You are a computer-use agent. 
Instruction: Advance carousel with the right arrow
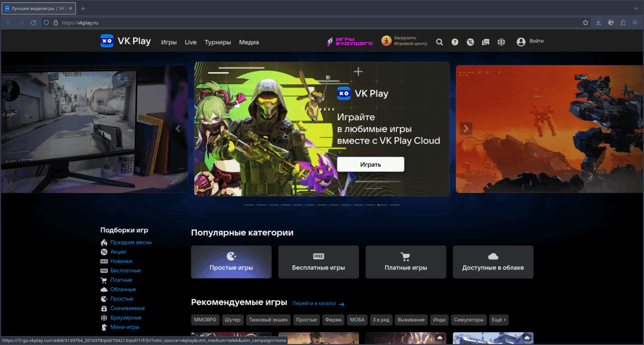pyautogui.click(x=465, y=128)
